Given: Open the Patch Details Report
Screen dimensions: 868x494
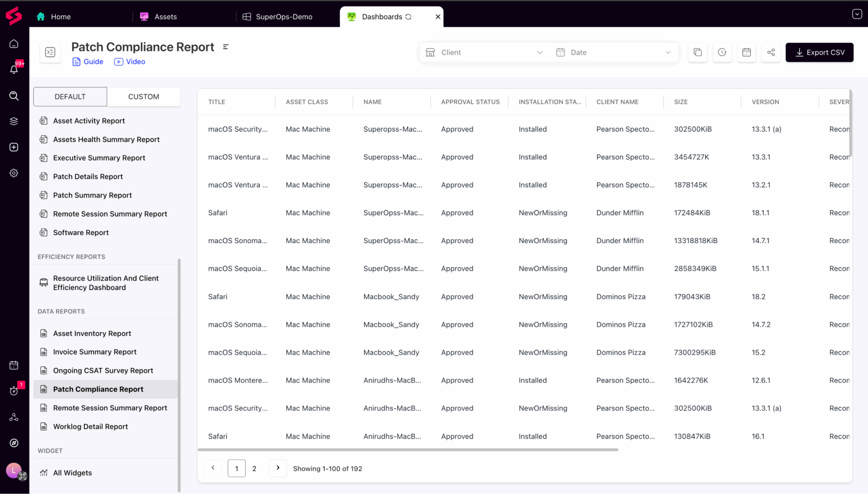Looking at the screenshot, I should pos(88,176).
